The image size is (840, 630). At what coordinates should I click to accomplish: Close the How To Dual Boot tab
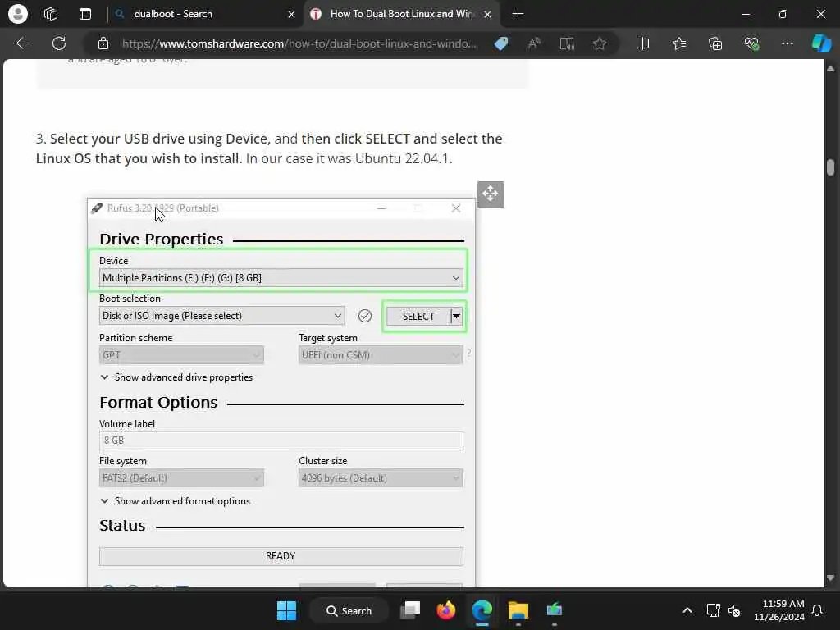[x=487, y=15]
